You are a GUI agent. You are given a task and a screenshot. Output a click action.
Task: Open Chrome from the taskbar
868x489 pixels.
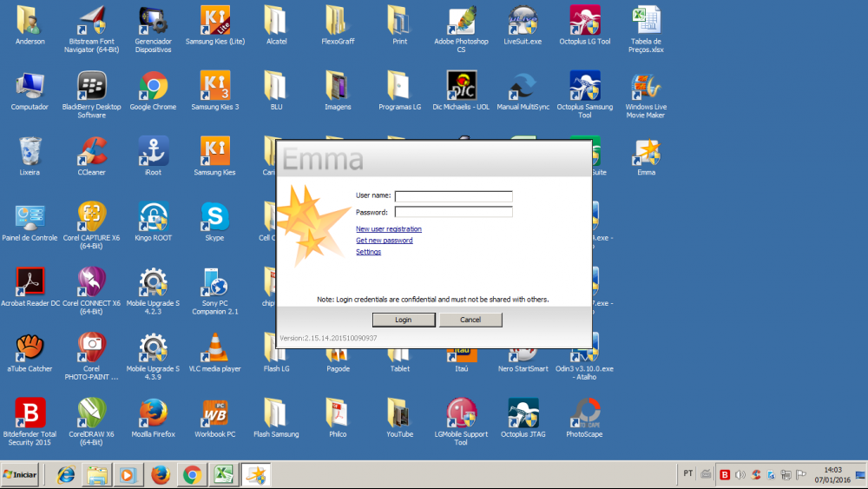pyautogui.click(x=192, y=474)
